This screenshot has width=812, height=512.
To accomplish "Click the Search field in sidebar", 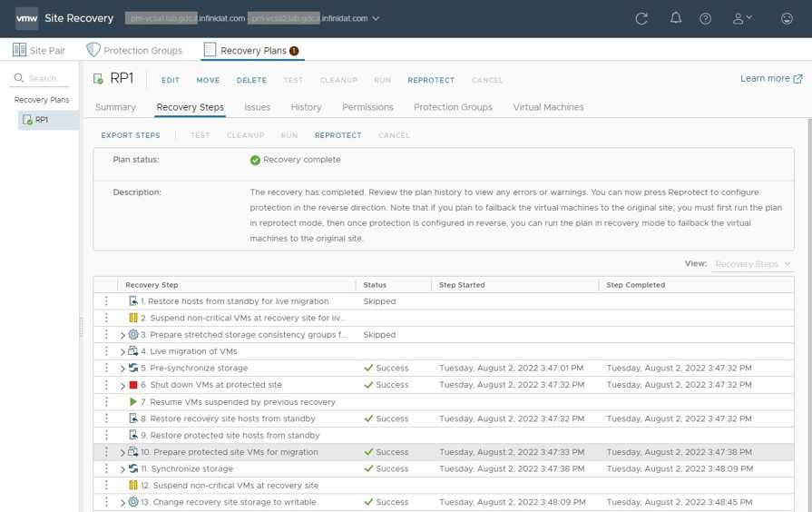I will [x=45, y=79].
